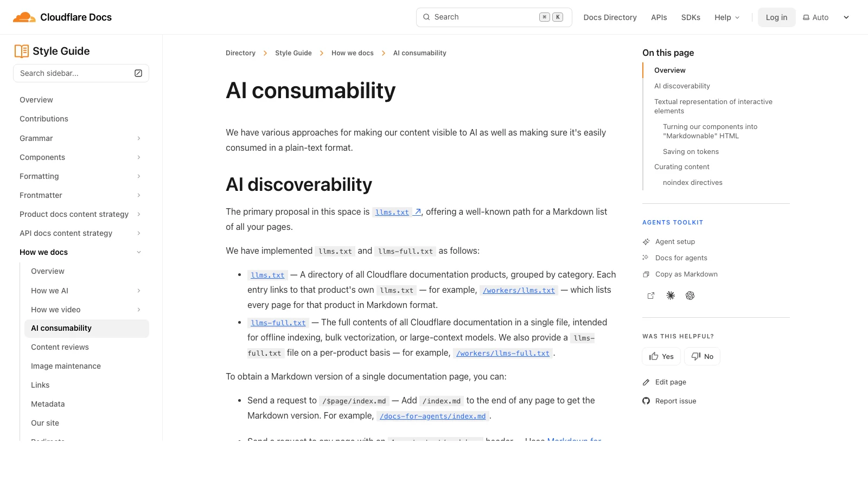The image size is (868, 488).
Task: Expand Product docs content strategy section
Action: pyautogui.click(x=139, y=214)
